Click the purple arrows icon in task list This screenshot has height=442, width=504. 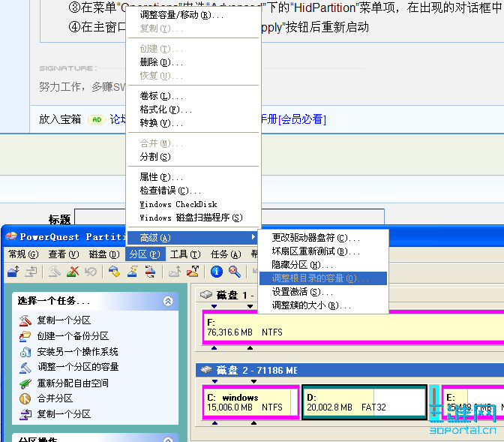point(25,414)
